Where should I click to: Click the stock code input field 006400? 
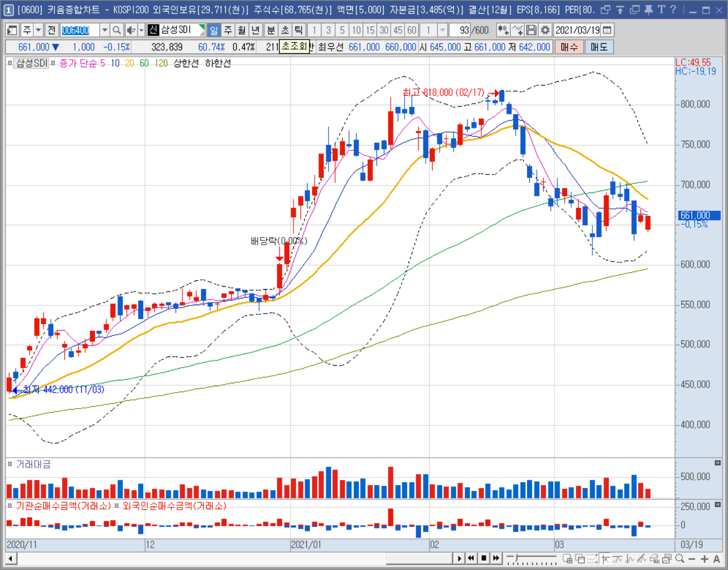click(80, 30)
